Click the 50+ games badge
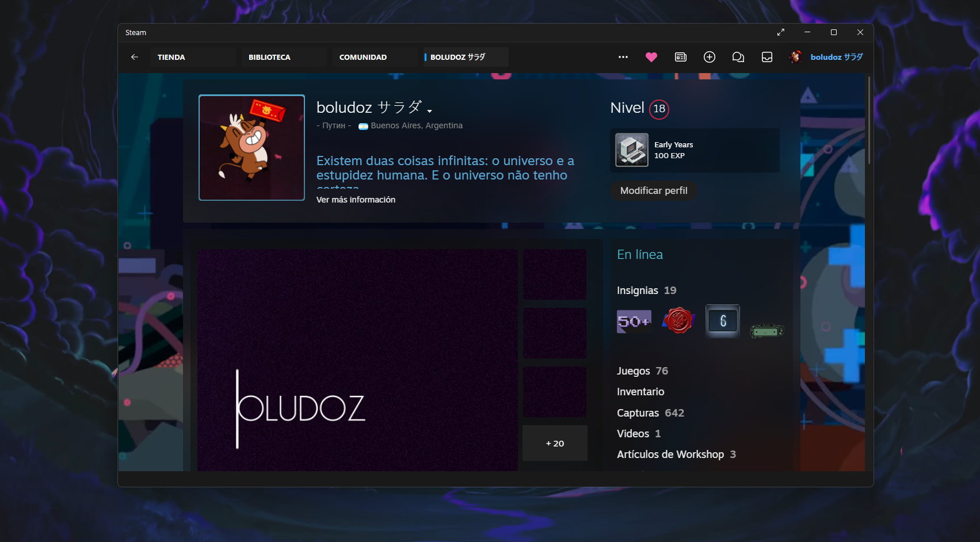Screen dimensions: 980x542 tap(634, 321)
